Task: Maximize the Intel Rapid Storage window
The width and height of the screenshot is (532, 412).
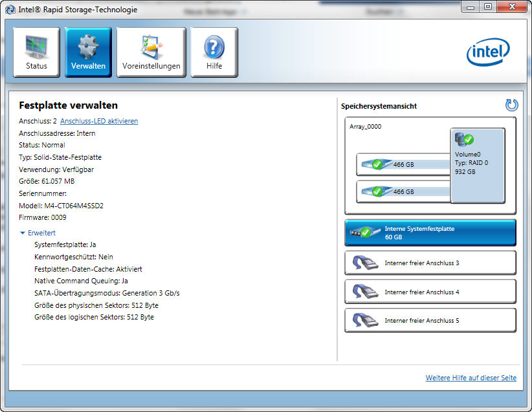Action: click(x=487, y=6)
